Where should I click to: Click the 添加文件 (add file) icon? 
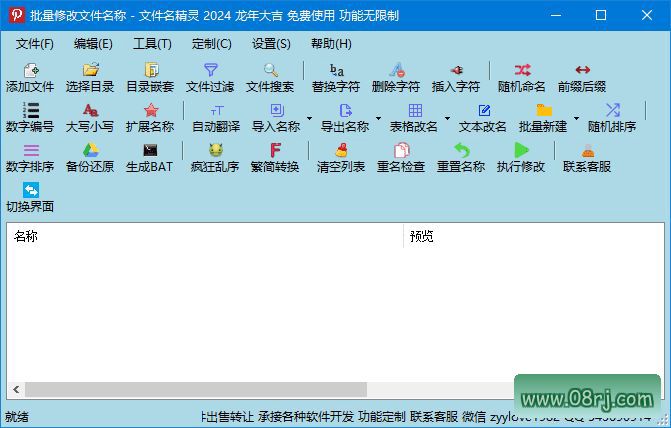click(31, 70)
